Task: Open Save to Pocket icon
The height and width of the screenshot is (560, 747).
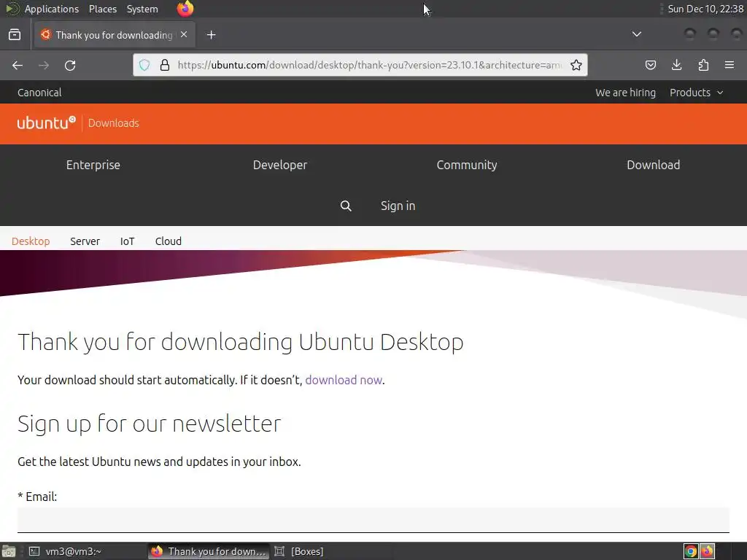Action: click(650, 65)
